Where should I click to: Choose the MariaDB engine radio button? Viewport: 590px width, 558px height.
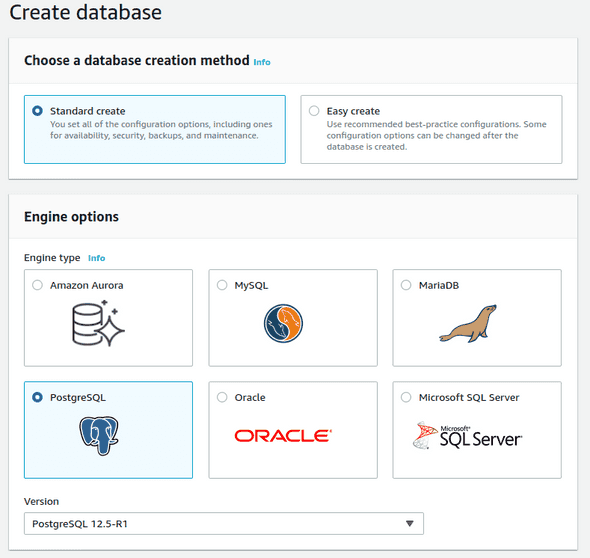pyautogui.click(x=406, y=285)
